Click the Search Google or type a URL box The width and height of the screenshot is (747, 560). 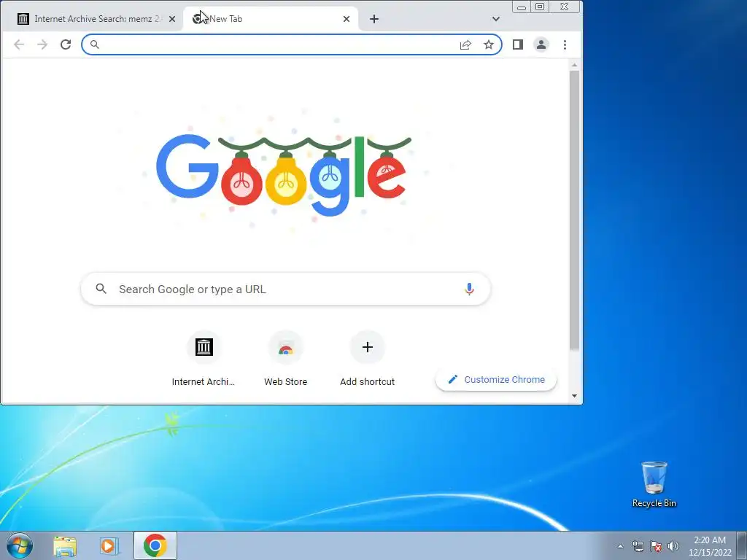pyautogui.click(x=286, y=289)
